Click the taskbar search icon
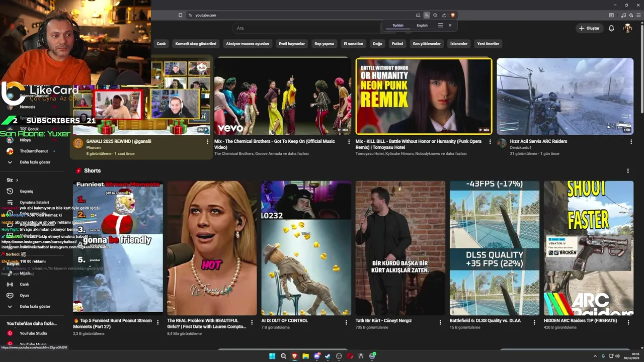 (283, 356)
